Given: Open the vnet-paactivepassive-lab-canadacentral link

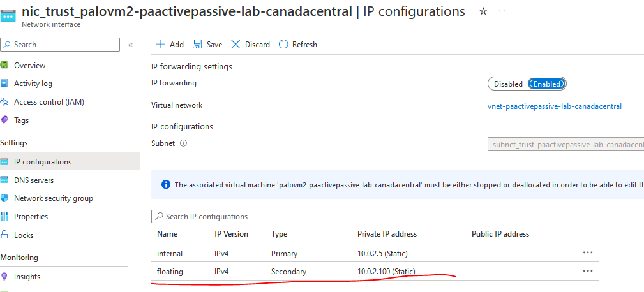Looking at the screenshot, I should pyautogui.click(x=554, y=106).
